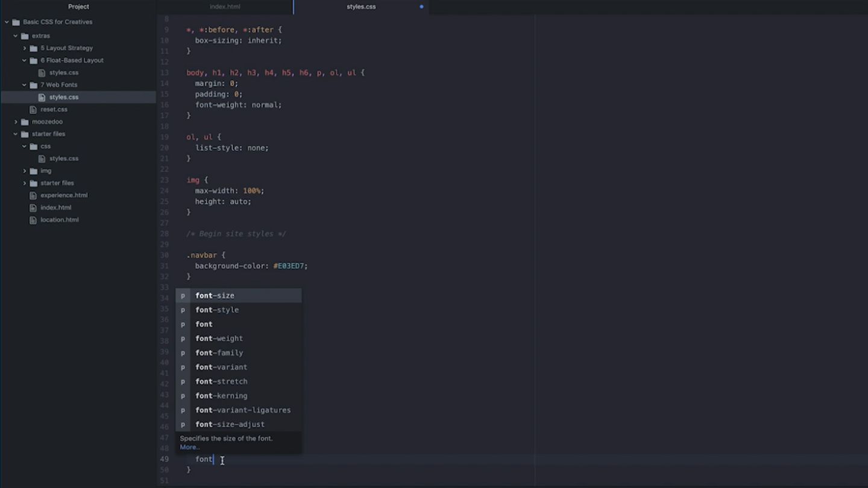Open the Project panel header
The image size is (868, 488).
click(x=78, y=7)
